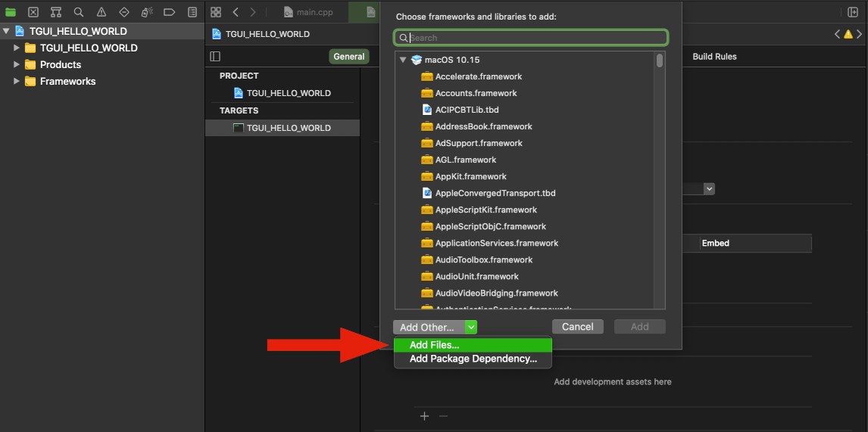Open the Add Other dropdown arrow

tap(471, 327)
